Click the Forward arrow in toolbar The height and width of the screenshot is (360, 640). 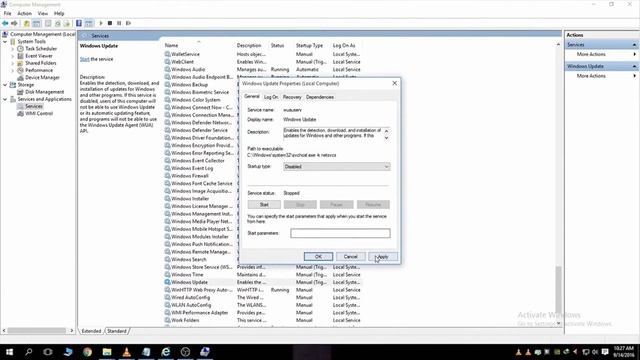15,23
